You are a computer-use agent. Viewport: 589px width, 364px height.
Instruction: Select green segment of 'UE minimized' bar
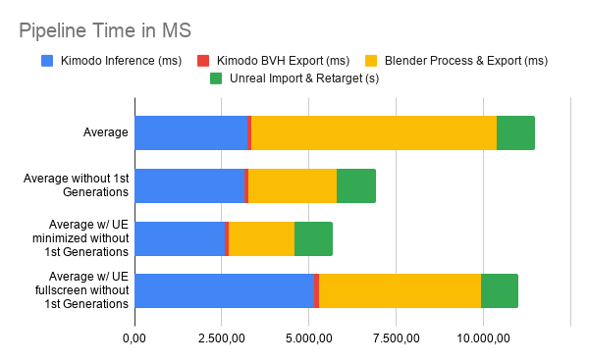(314, 238)
